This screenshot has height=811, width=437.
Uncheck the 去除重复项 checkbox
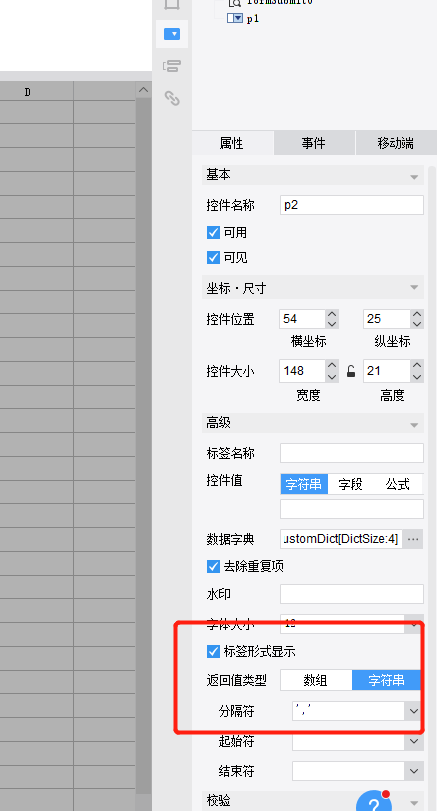pyautogui.click(x=213, y=566)
